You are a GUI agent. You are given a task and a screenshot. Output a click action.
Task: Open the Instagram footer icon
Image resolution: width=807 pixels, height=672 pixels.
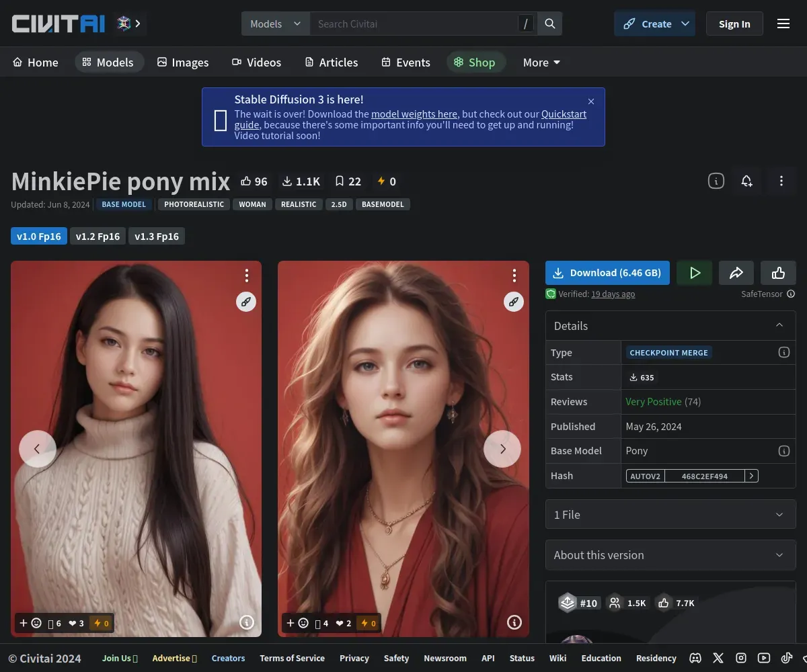click(741, 659)
